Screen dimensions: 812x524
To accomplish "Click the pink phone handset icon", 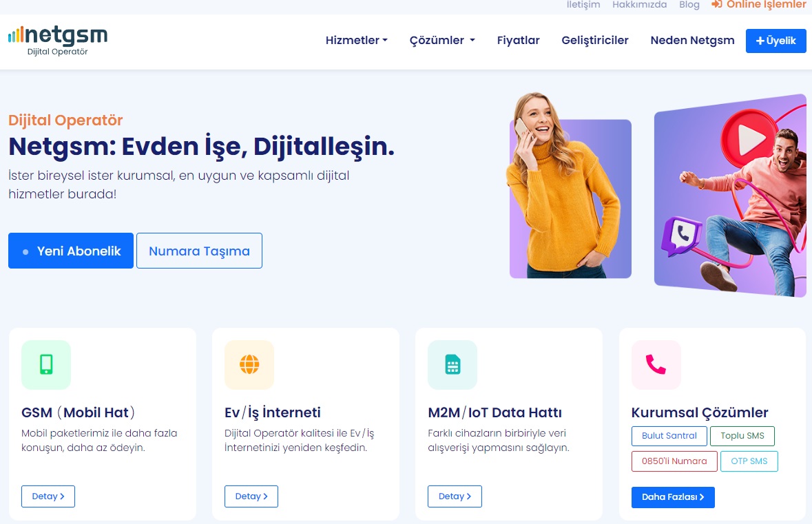I will click(x=656, y=364).
